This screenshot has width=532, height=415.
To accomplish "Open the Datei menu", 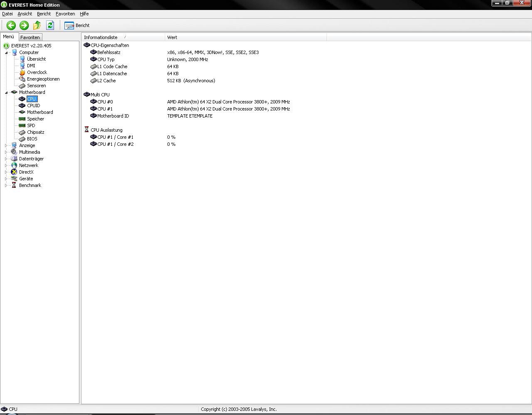I will pyautogui.click(x=7, y=14).
